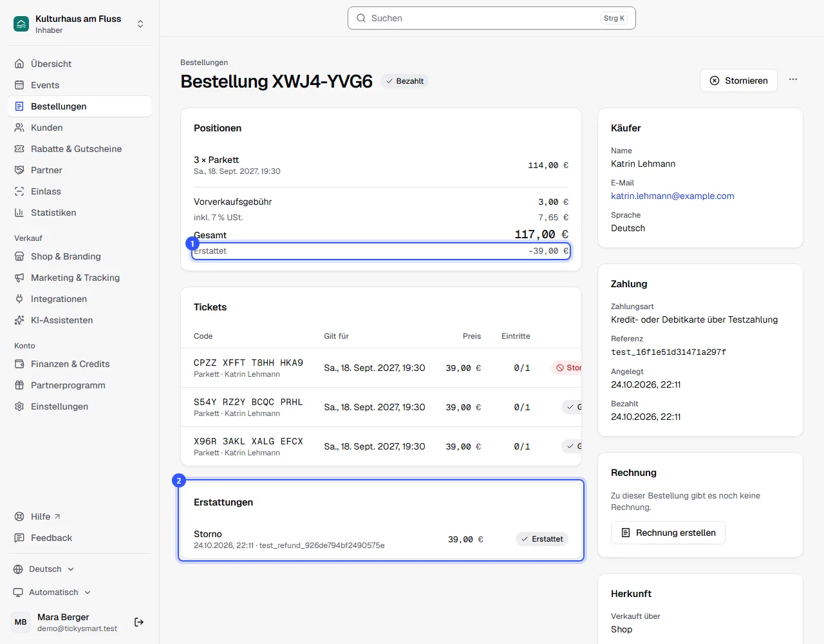Viewport: 824px width, 644px height.
Task: Click the MB user avatar
Action: pyautogui.click(x=21, y=622)
